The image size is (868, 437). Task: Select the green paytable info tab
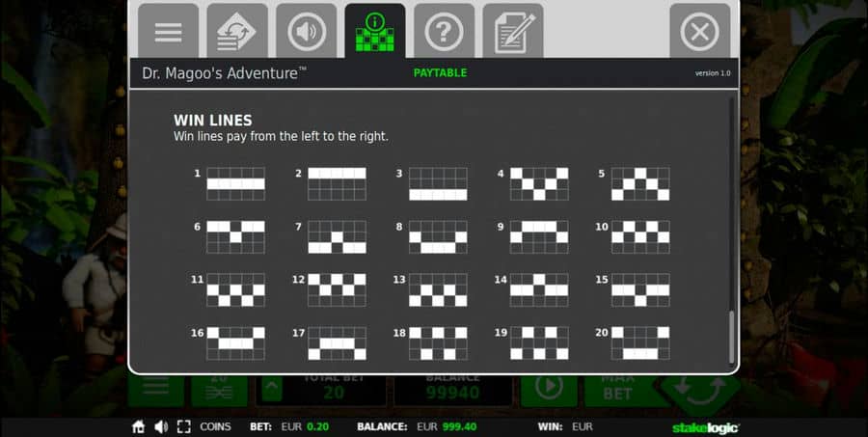tap(375, 32)
